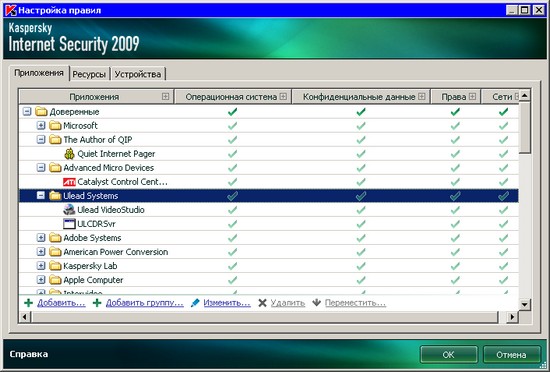
Task: Toggle Apple Computer confidential data checkmark
Action: 361,280
